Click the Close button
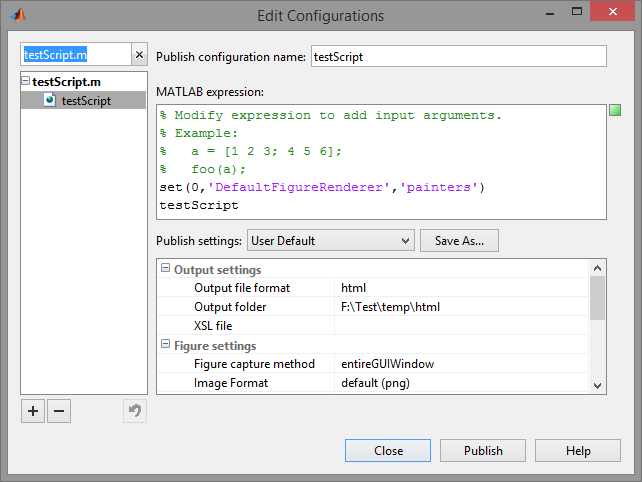642x482 pixels. coord(388,450)
